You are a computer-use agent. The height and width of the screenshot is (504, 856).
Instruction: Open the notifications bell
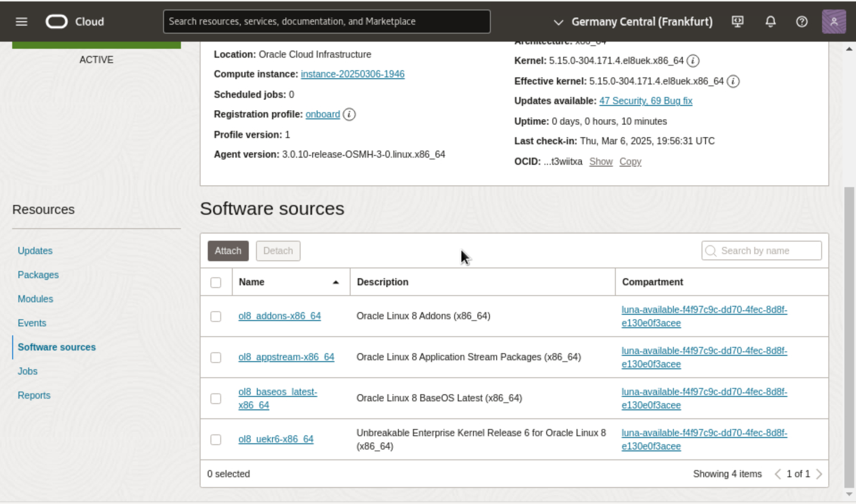770,22
